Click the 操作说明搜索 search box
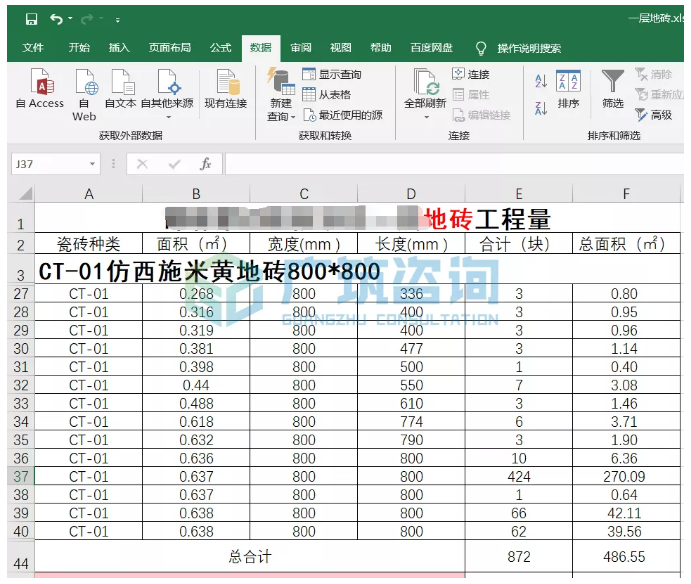 coord(529,48)
